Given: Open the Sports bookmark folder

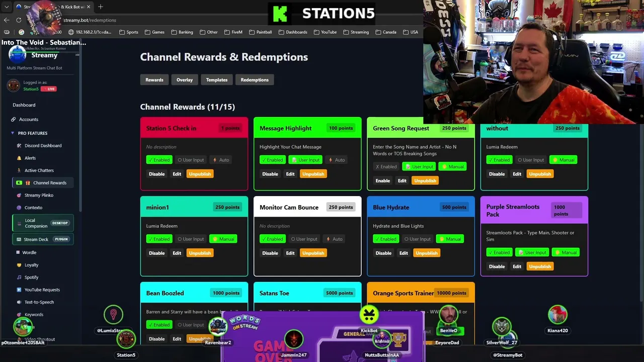Looking at the screenshot, I should tap(129, 32).
